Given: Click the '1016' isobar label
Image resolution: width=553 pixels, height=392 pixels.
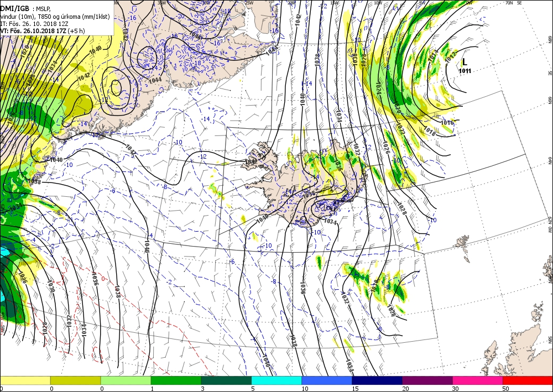Looking at the screenshot, I should pos(447,123).
